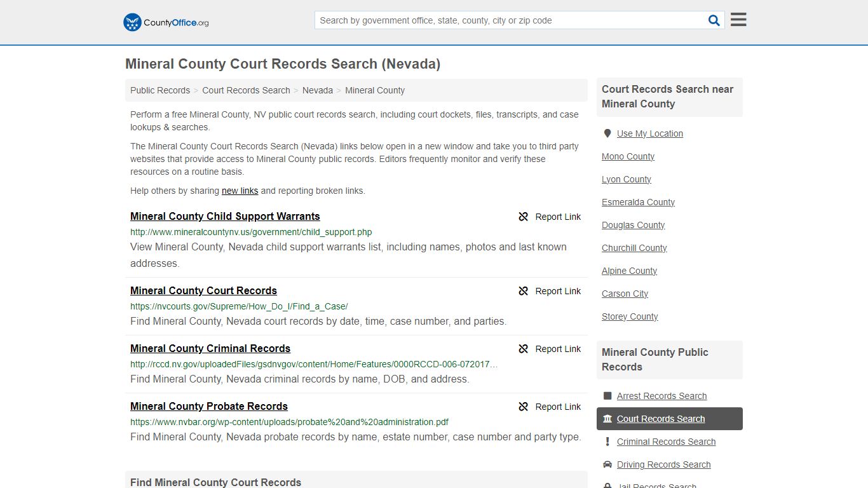The height and width of the screenshot is (488, 868).
Task: Open Storey County court records
Action: click(630, 316)
